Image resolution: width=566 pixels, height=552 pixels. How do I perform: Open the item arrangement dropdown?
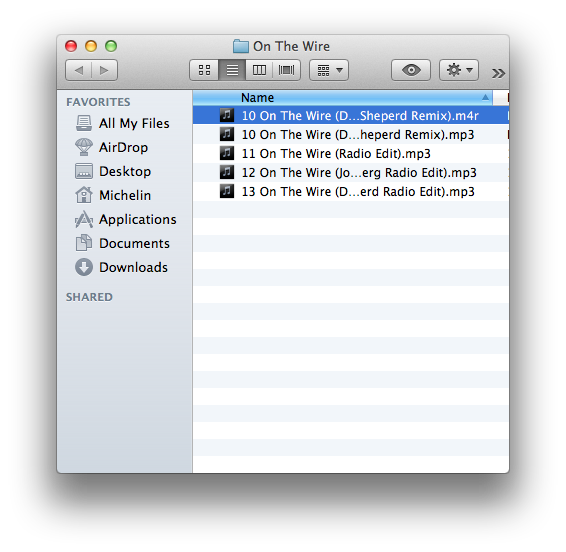coord(329,70)
